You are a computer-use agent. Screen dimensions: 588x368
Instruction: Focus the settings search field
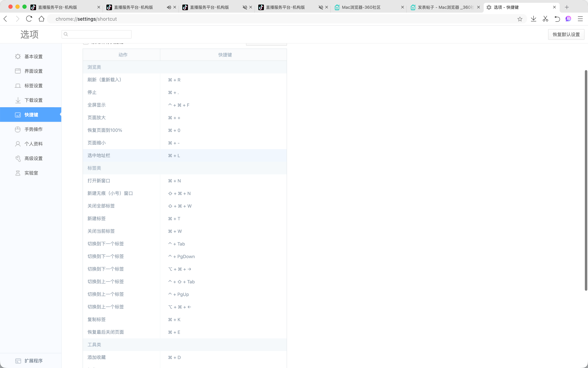[x=97, y=34]
